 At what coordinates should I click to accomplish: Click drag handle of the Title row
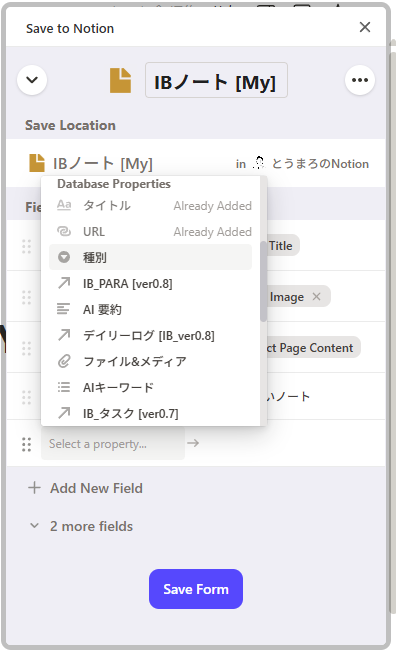[26, 246]
